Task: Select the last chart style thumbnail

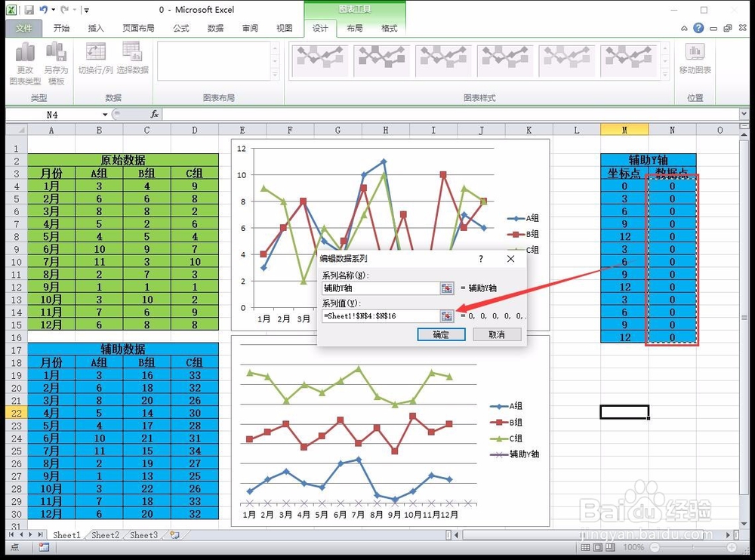Action: 628,60
